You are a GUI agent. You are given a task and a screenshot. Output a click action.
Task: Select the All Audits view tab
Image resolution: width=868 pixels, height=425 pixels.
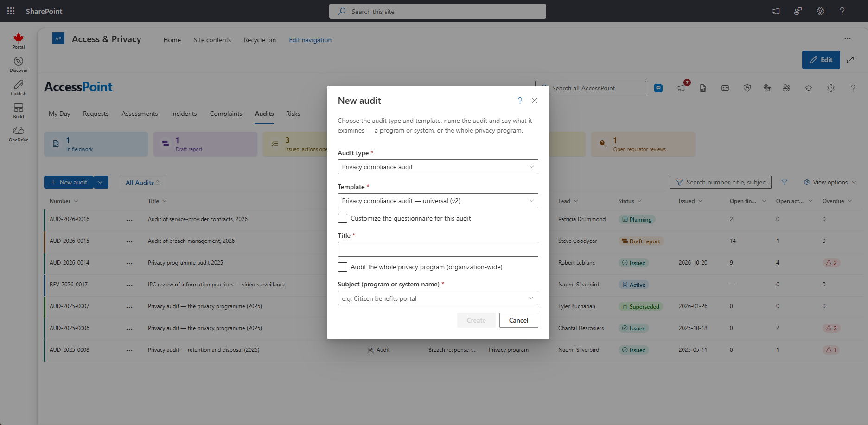pos(143,183)
